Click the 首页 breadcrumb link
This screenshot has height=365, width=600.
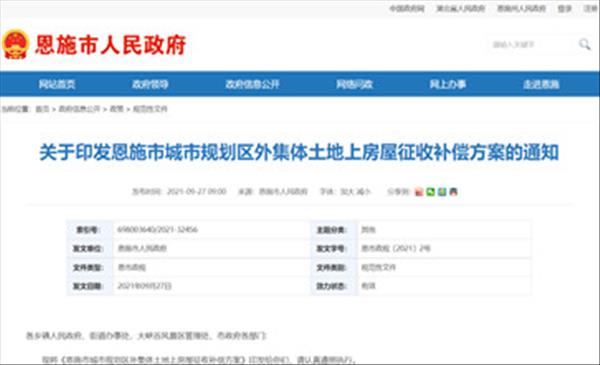tap(42, 109)
